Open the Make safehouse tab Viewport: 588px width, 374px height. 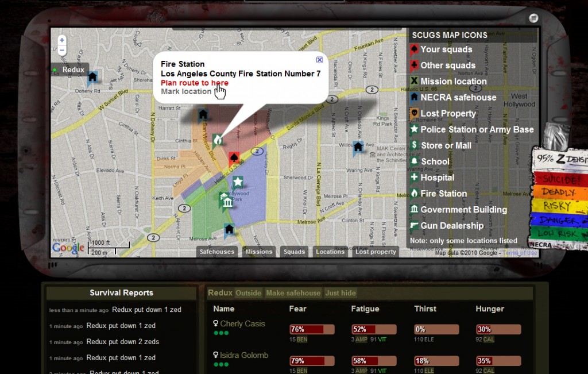[x=293, y=293]
